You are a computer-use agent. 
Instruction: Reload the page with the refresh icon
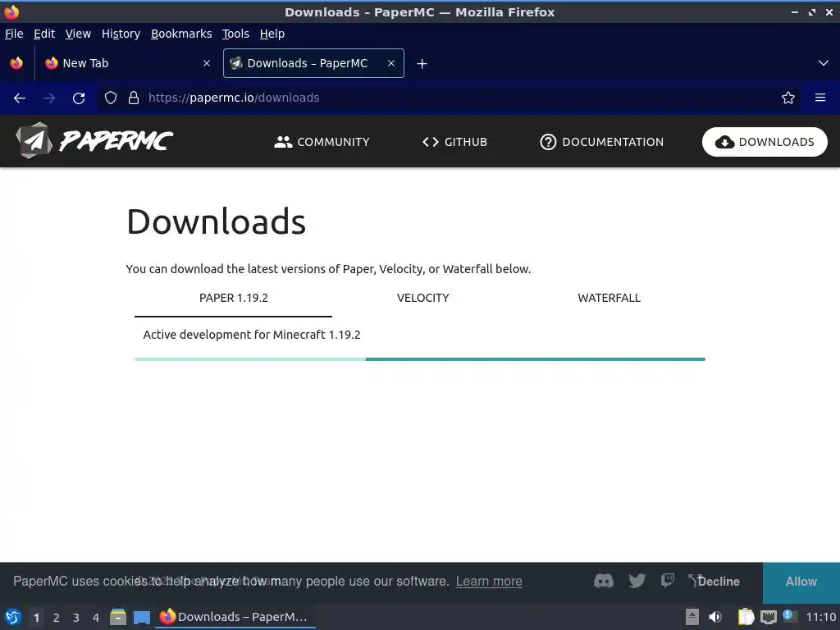(79, 98)
